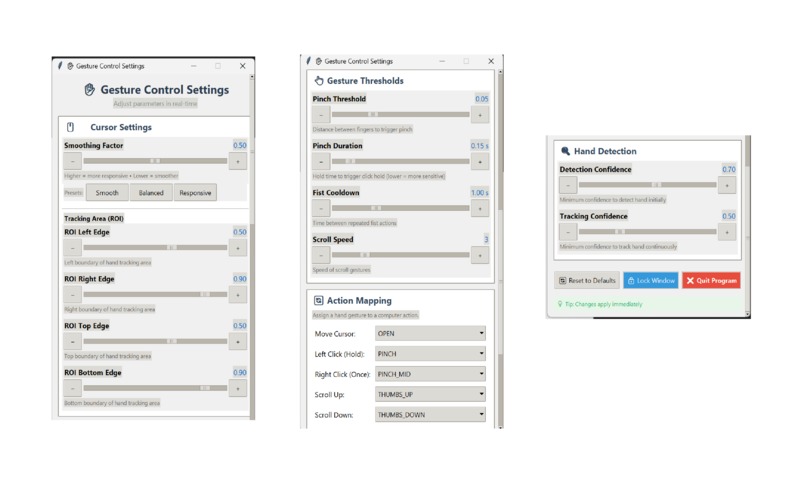This screenshot has width=806, height=491.
Task: Open the Scroll Down gesture dropdown
Action: 430,415
